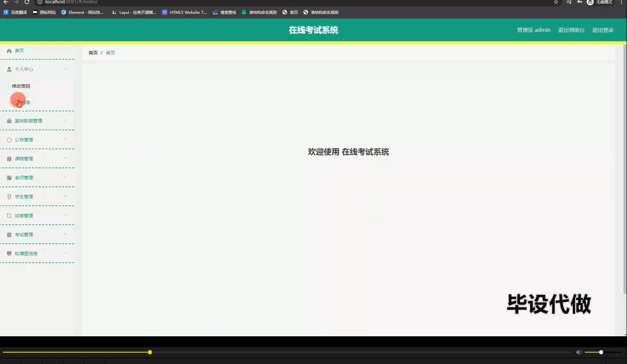Click the 公告管理 circular icon
This screenshot has height=364, width=627.
point(9,139)
